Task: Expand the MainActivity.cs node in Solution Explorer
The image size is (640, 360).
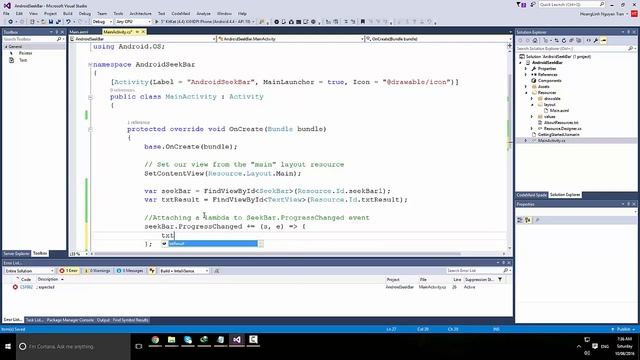Action: [x=526, y=140]
